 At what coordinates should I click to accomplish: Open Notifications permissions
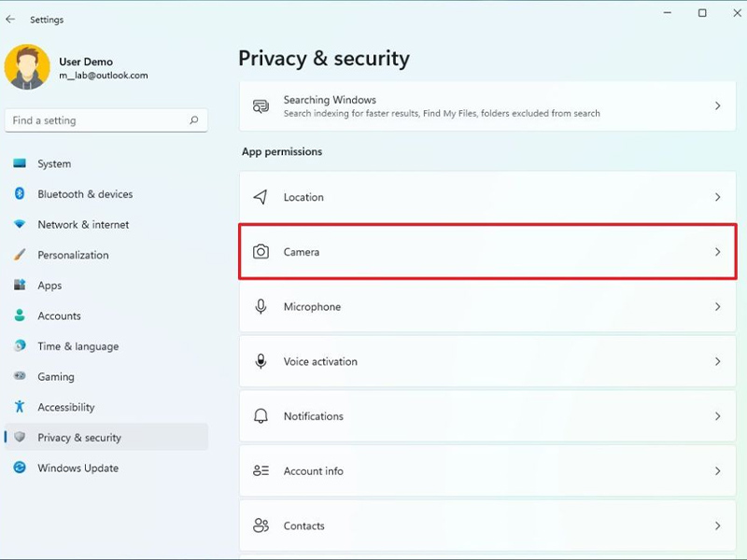[487, 416]
